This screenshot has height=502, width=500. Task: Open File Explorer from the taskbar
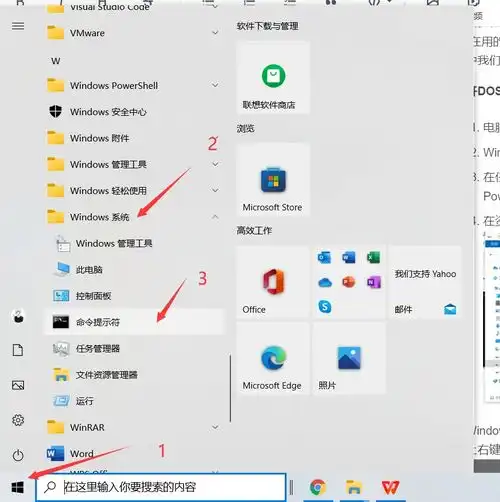[354, 488]
